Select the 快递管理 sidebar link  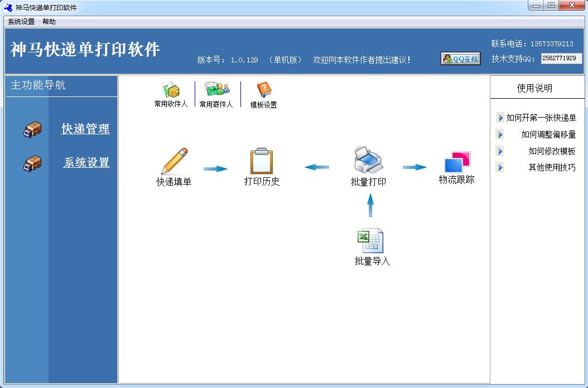(x=85, y=129)
